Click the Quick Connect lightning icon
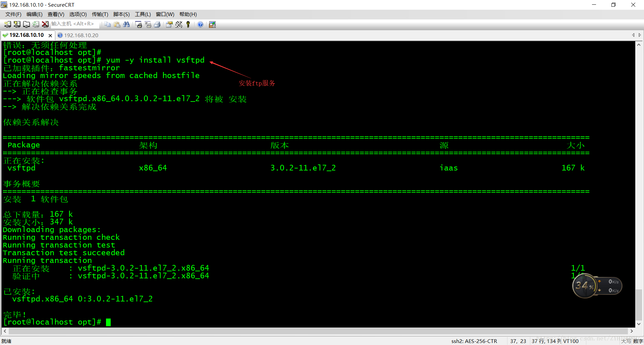 coord(17,24)
